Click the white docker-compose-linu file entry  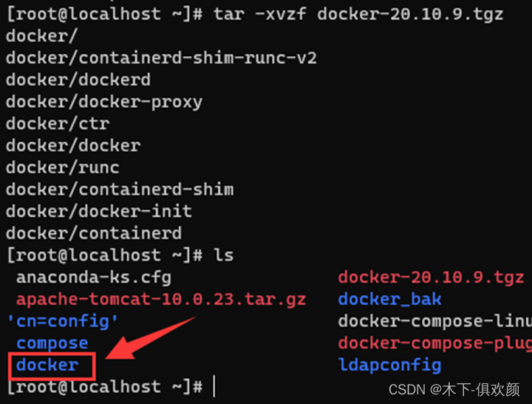[x=434, y=321]
